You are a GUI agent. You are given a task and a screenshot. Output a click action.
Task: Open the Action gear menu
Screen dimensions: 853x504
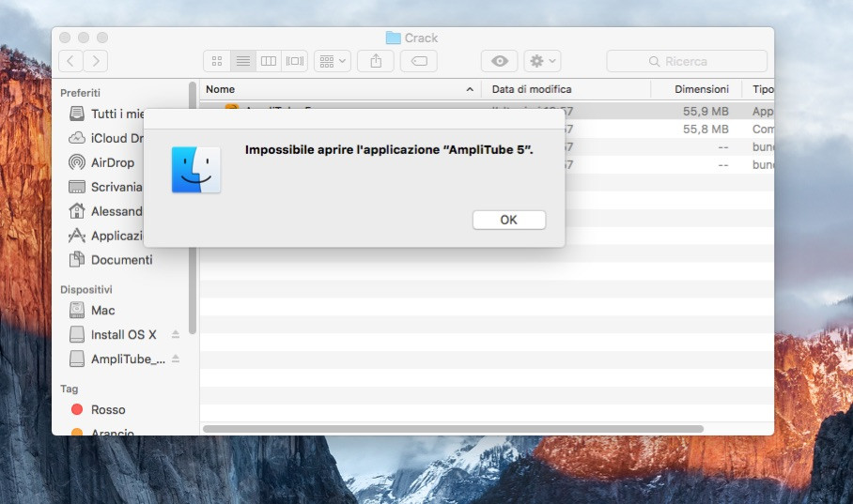coord(542,61)
